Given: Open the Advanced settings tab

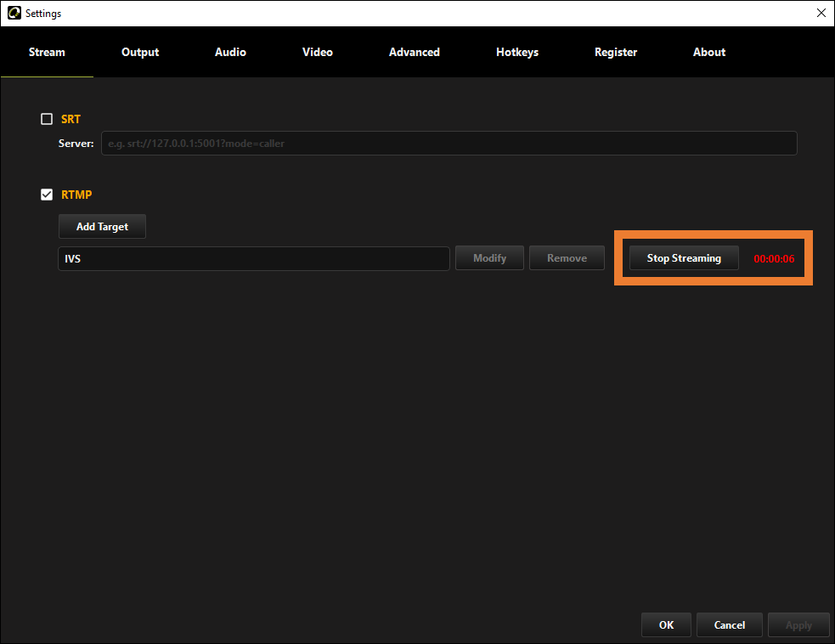Looking at the screenshot, I should (x=415, y=52).
